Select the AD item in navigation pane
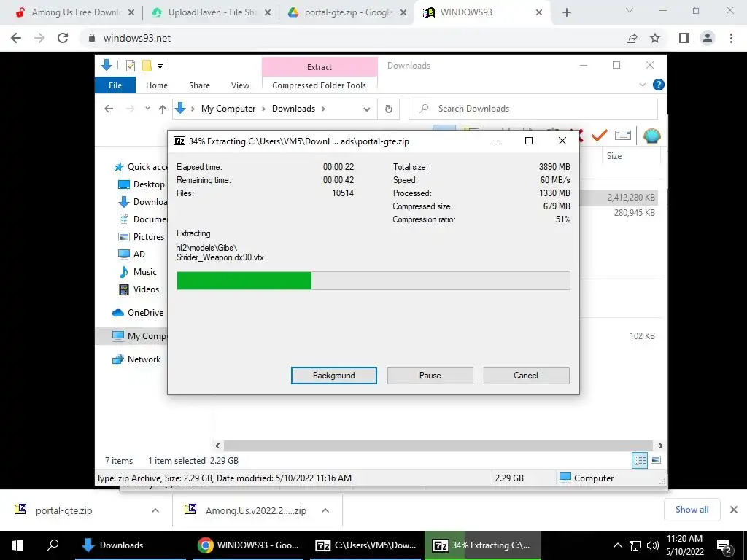 tap(131, 254)
